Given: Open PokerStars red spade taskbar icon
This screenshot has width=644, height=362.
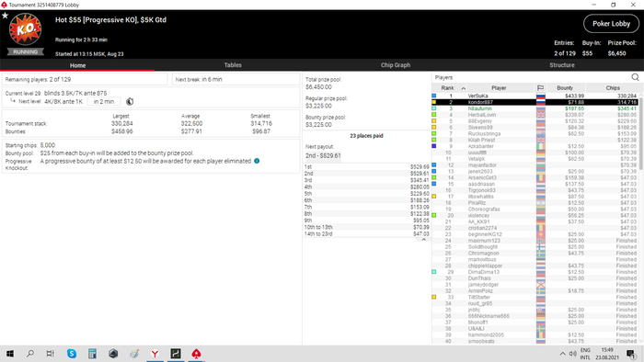Looking at the screenshot, I should tap(196, 354).
